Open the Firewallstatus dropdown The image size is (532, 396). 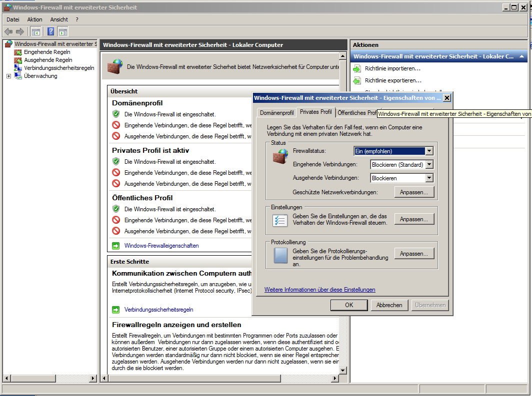tap(429, 151)
